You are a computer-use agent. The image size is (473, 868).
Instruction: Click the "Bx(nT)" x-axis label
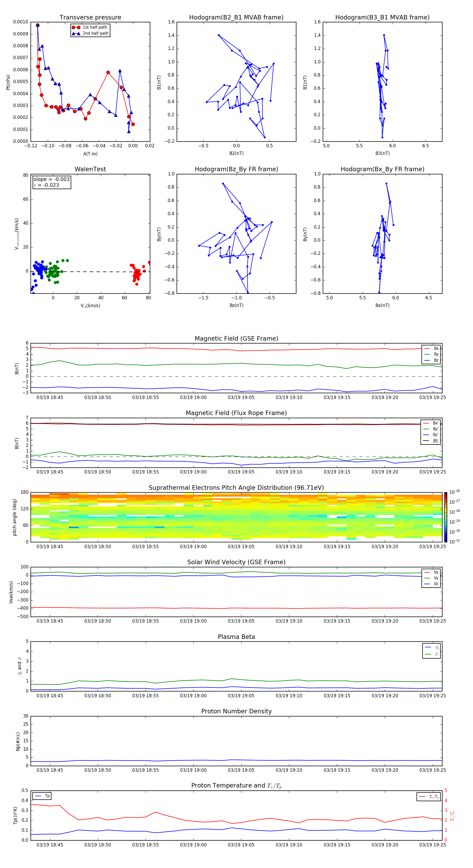(382, 305)
